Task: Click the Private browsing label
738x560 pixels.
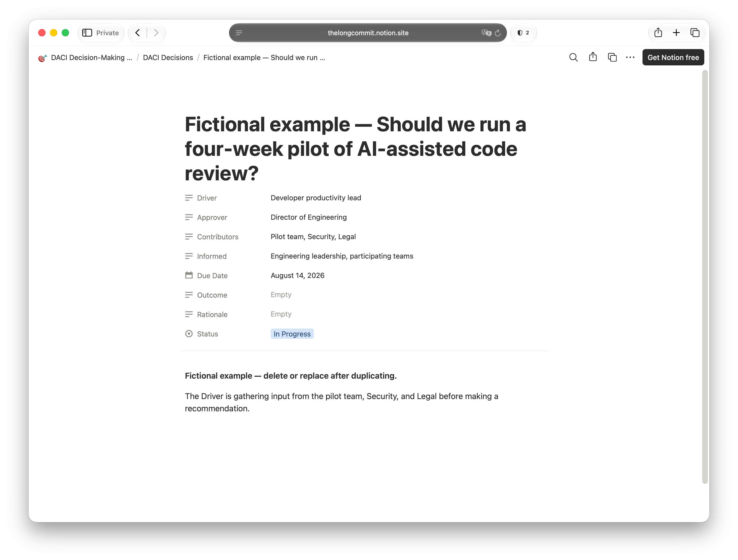Action: (x=108, y=33)
